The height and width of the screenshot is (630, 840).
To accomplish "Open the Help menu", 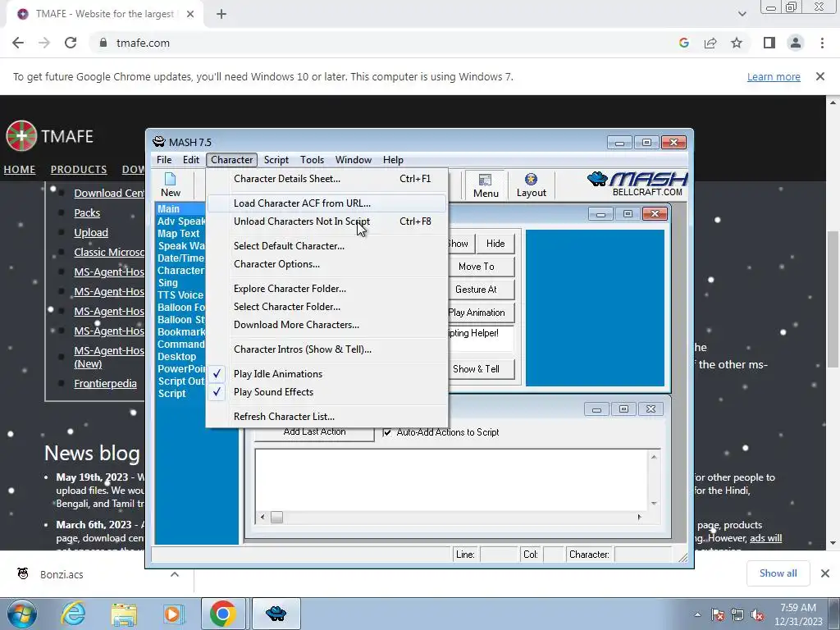I will tap(393, 160).
